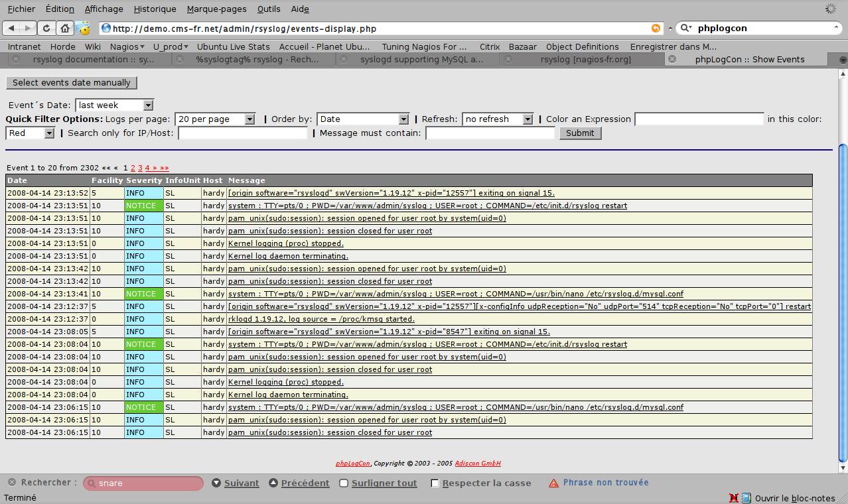
Task: Switch to the rsyslog [nagios-fr.org] tab
Action: [x=585, y=59]
